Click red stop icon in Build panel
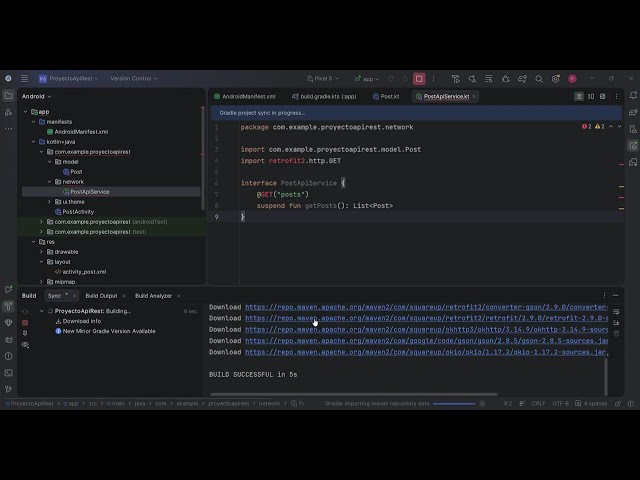Screen dimensions: 640x480 tap(25, 322)
